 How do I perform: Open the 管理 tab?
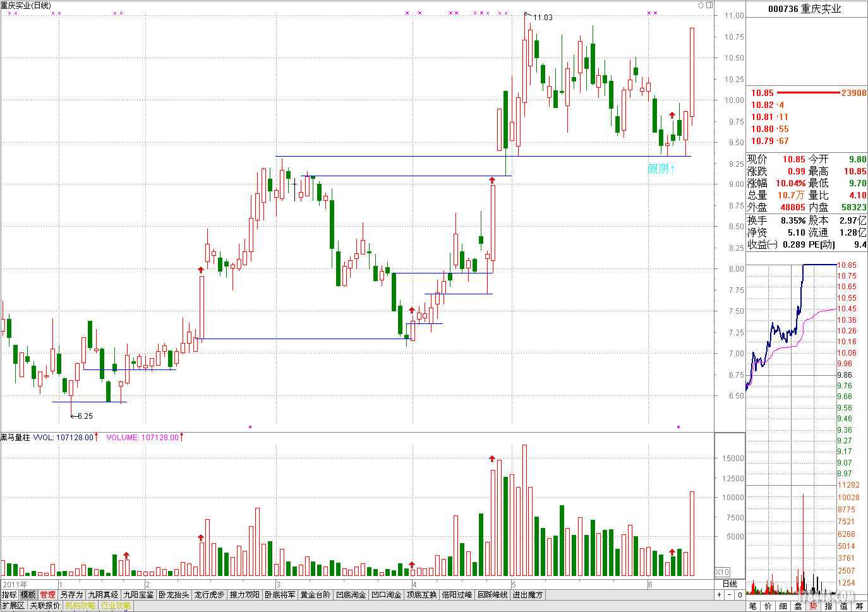(x=48, y=595)
